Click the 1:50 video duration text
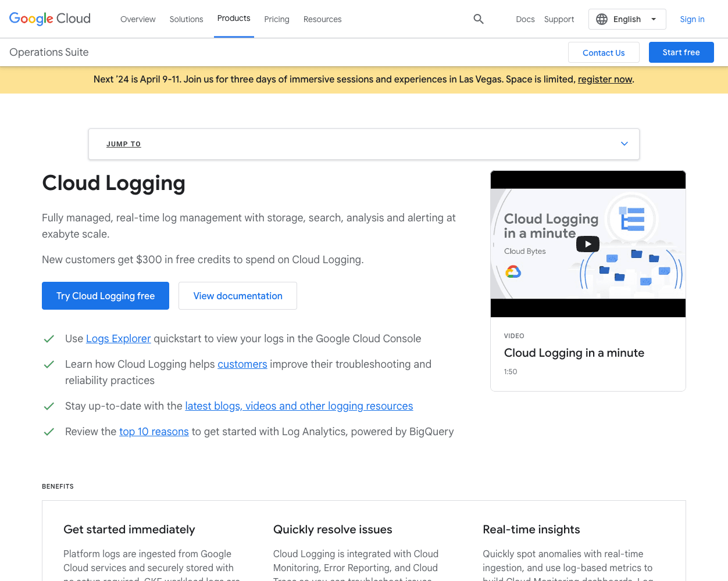 tap(511, 372)
